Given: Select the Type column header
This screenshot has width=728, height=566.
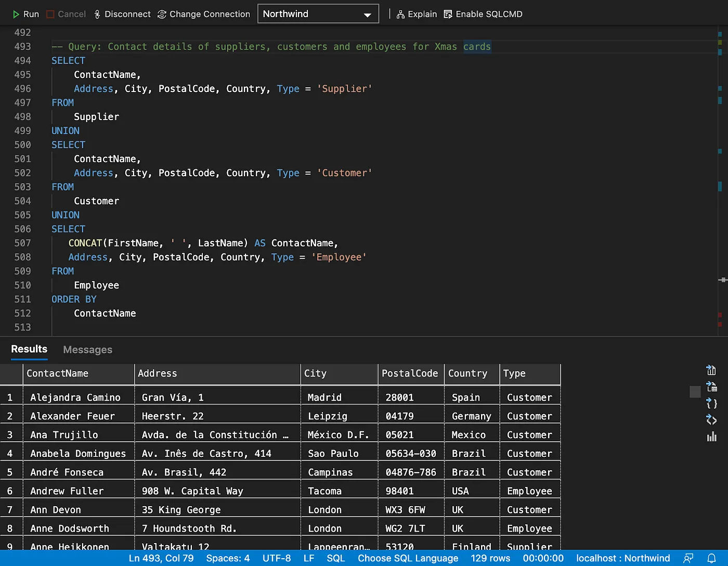Looking at the screenshot, I should (x=530, y=374).
